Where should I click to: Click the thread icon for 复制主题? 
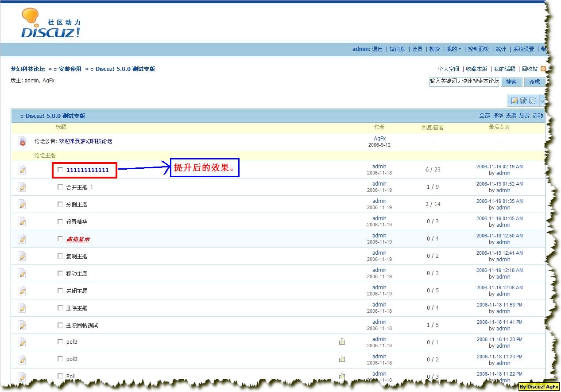point(22,256)
